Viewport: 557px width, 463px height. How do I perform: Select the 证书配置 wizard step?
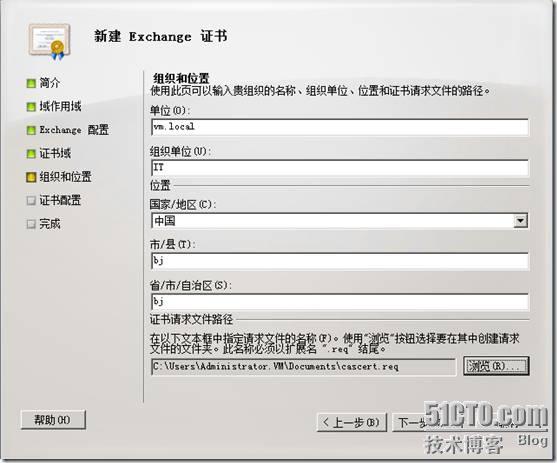60,200
